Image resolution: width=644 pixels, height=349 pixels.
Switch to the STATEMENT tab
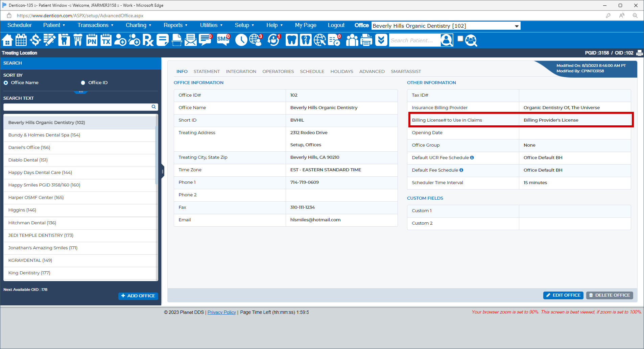coord(207,71)
